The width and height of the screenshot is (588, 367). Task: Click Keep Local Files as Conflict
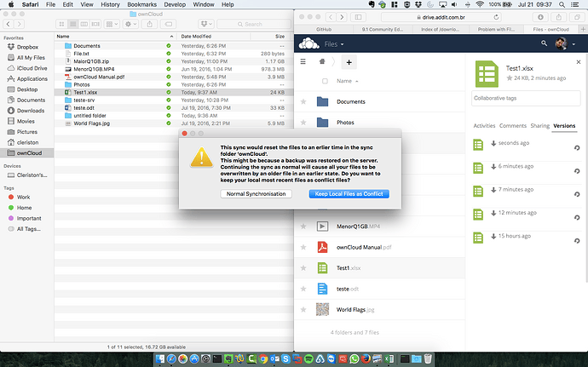(x=349, y=194)
